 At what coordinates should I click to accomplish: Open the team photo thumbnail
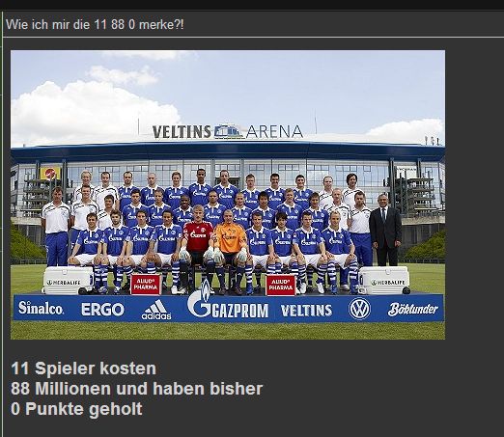[x=228, y=195]
